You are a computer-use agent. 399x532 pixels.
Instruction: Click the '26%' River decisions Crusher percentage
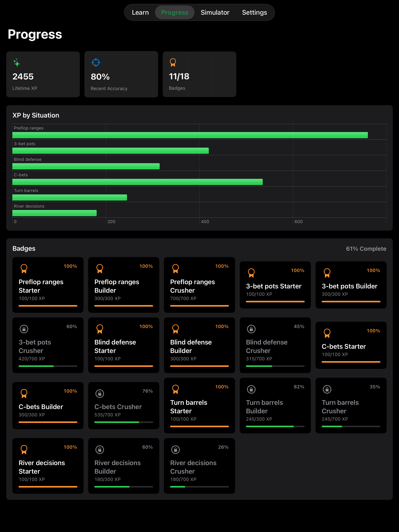pos(223,447)
